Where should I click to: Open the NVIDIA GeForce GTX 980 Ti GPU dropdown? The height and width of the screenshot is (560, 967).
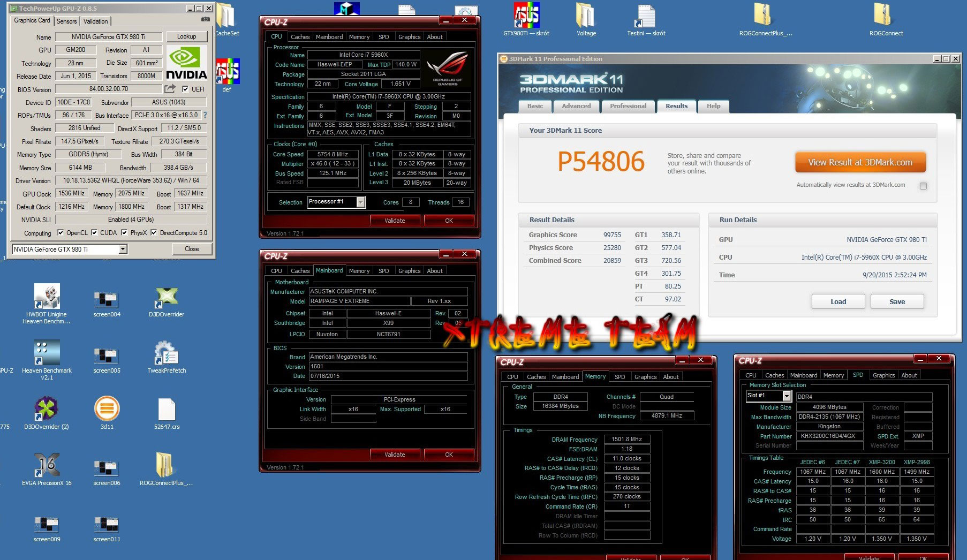[x=123, y=249]
